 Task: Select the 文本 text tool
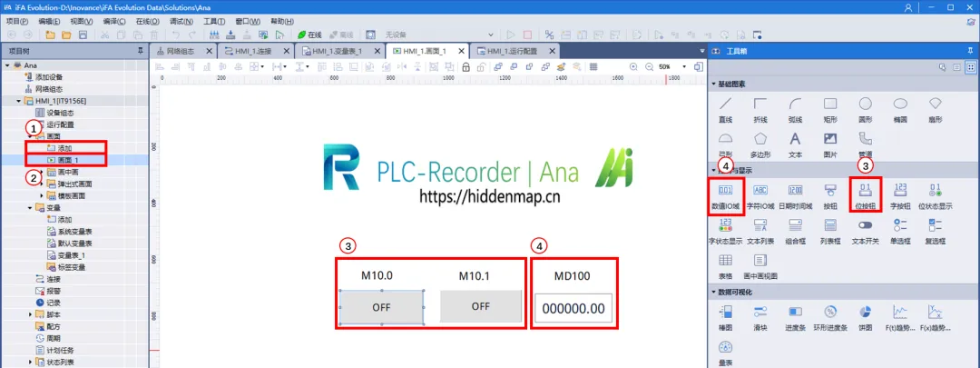point(796,144)
